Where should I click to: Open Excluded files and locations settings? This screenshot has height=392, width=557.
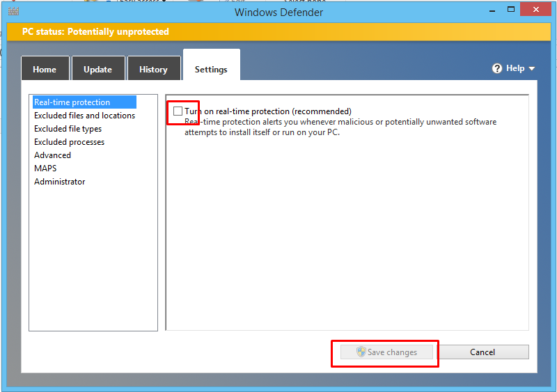point(84,116)
